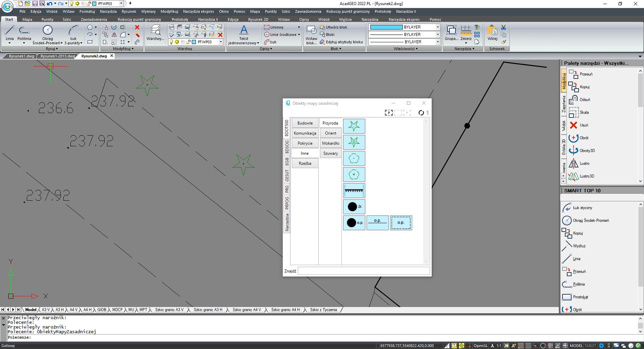Switch to the Rysunek1.dwg drawing tab
The height and width of the screenshot is (349, 644).
coord(21,56)
